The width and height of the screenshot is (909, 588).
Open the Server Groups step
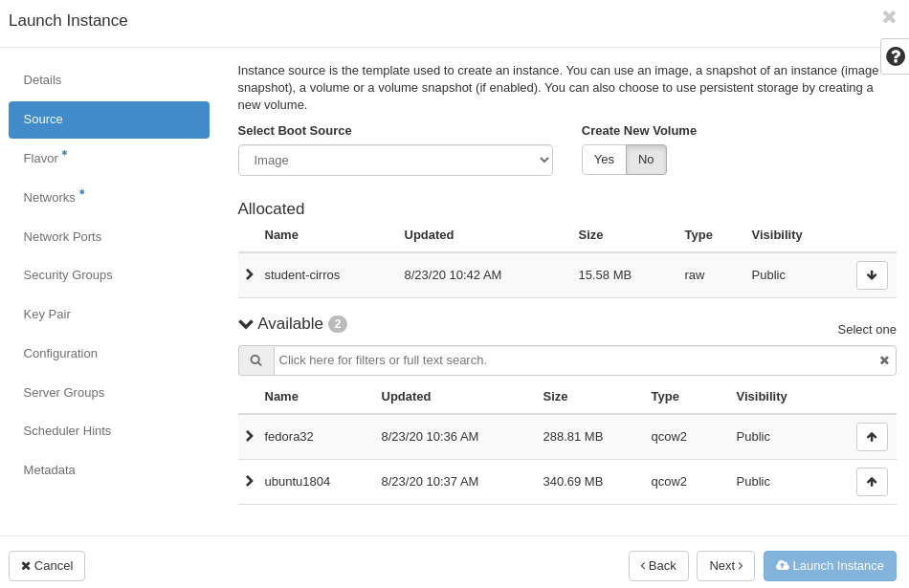(109, 392)
